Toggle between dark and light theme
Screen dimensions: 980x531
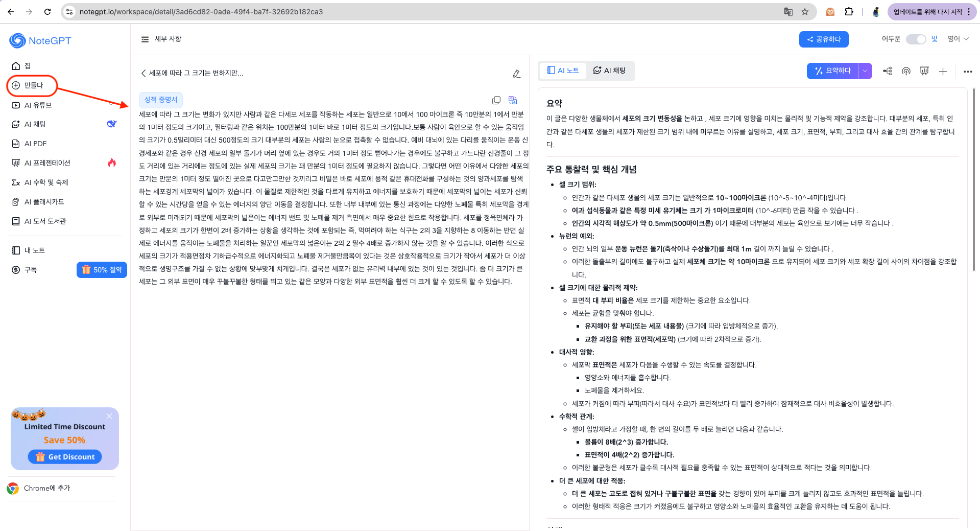click(x=916, y=39)
